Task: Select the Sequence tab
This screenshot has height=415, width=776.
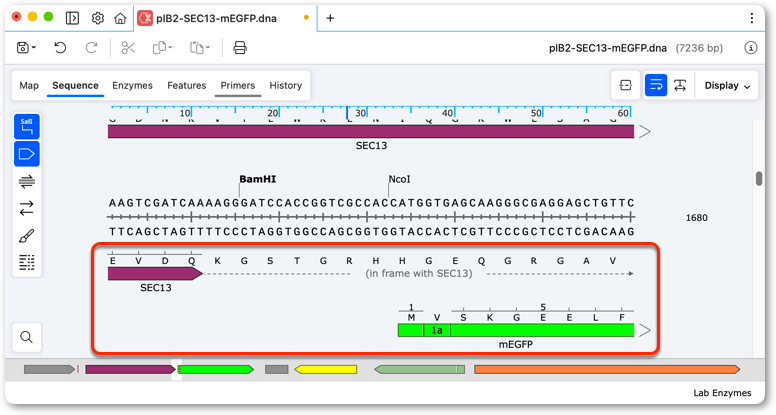Action: (x=75, y=86)
